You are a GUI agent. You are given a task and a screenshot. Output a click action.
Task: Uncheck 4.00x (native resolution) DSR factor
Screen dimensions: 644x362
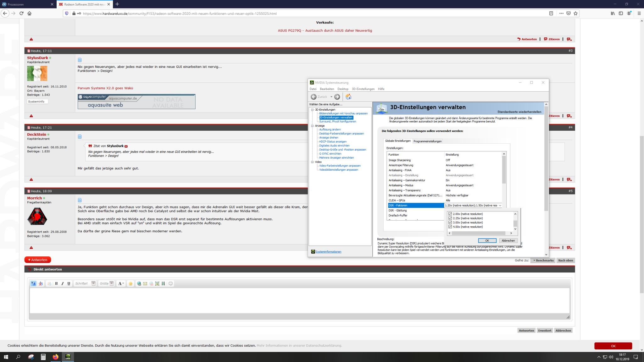(450, 227)
